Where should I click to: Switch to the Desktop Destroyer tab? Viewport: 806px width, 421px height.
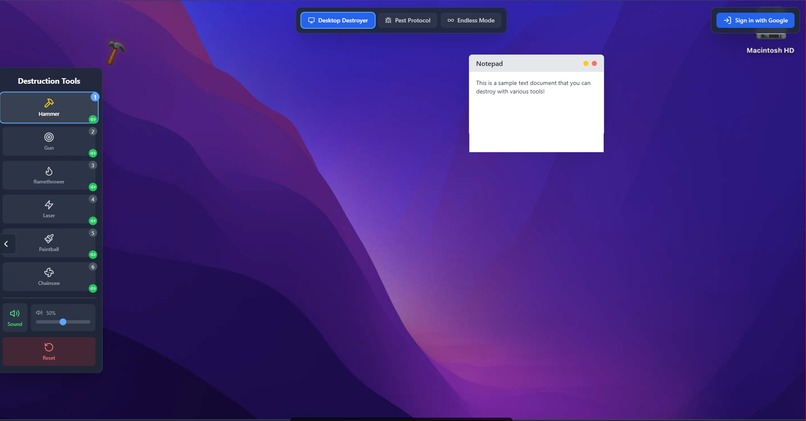coord(338,21)
